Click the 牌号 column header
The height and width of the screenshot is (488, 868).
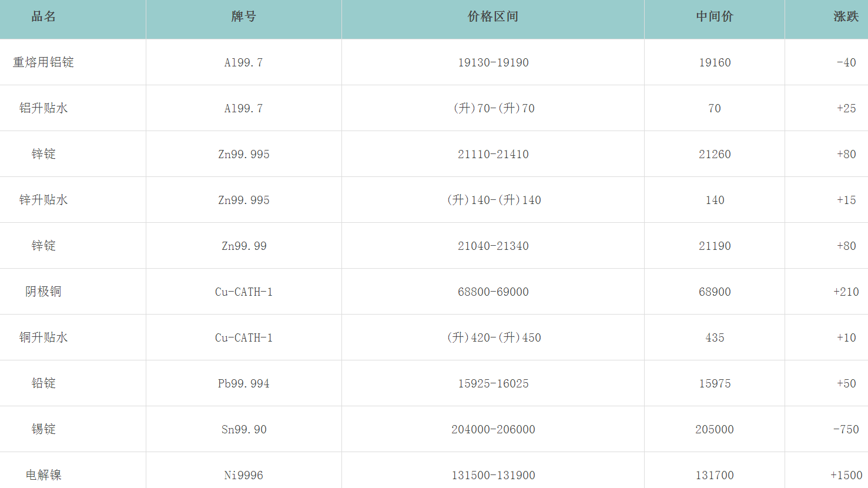243,16
